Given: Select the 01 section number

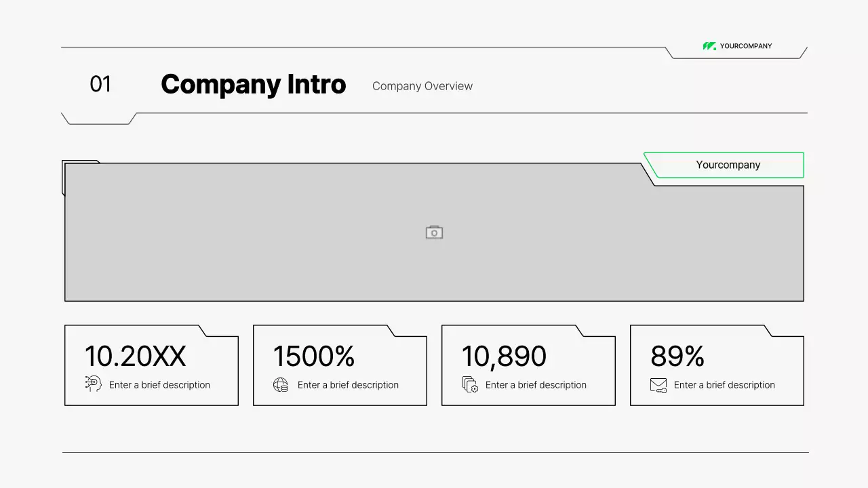Looking at the screenshot, I should (x=100, y=84).
